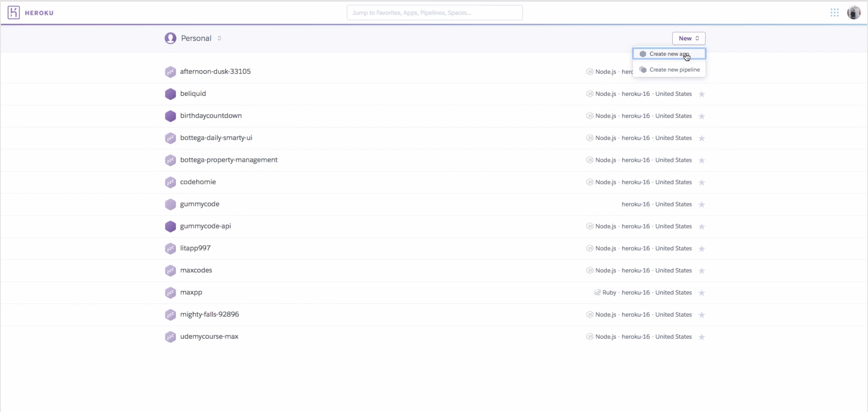Screen dimensions: 868x412
Task: Click the Personal account avatar icon
Action: pos(171,38)
